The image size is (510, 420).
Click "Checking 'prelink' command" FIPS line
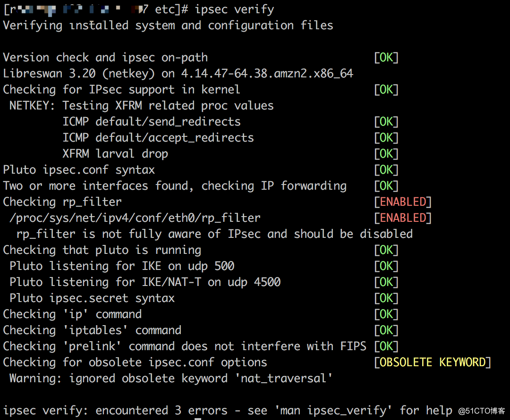click(185, 346)
